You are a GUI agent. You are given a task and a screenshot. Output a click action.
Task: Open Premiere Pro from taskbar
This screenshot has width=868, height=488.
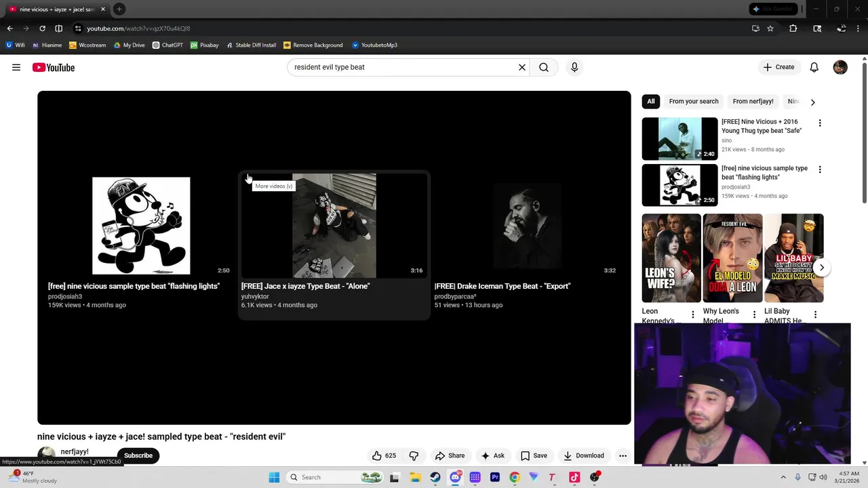tap(495, 477)
